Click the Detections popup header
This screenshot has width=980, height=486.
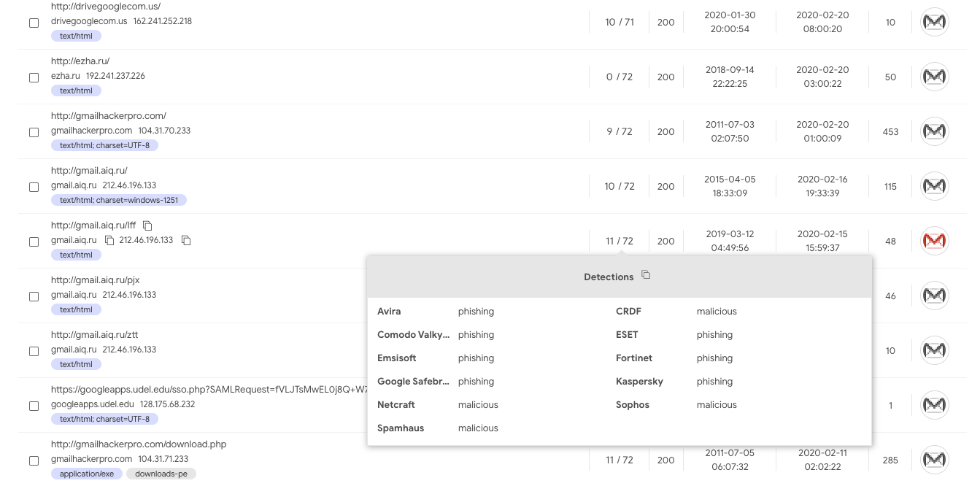[x=620, y=277]
